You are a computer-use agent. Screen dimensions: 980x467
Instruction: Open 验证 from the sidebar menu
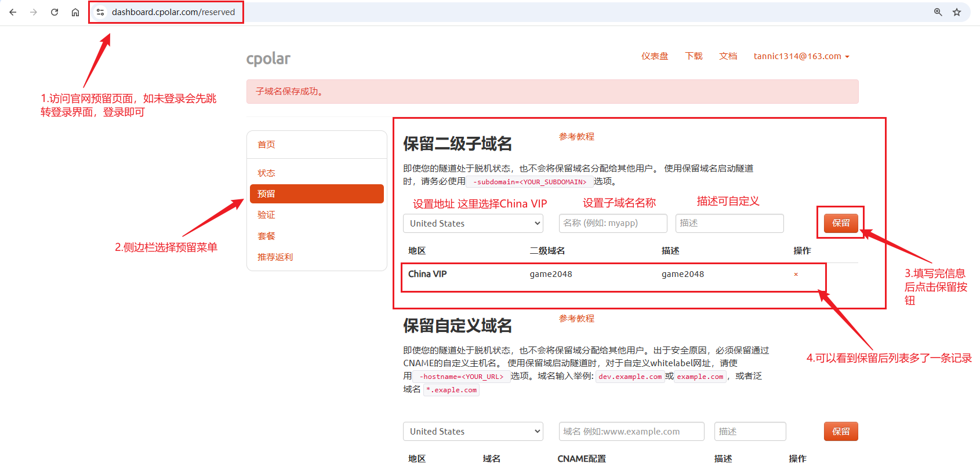[266, 215]
